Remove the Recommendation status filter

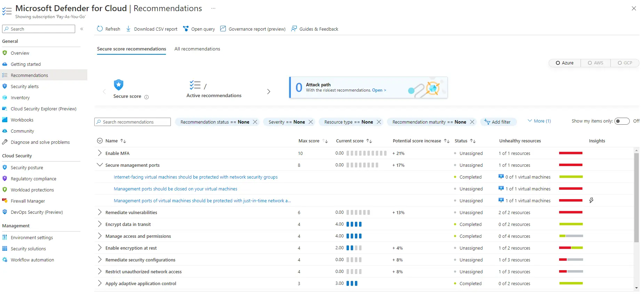click(x=255, y=122)
